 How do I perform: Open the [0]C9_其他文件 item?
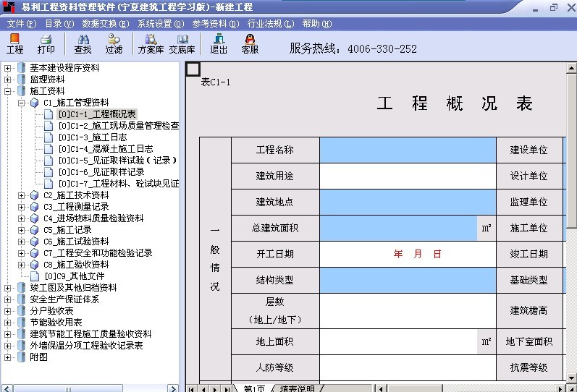tap(74, 276)
